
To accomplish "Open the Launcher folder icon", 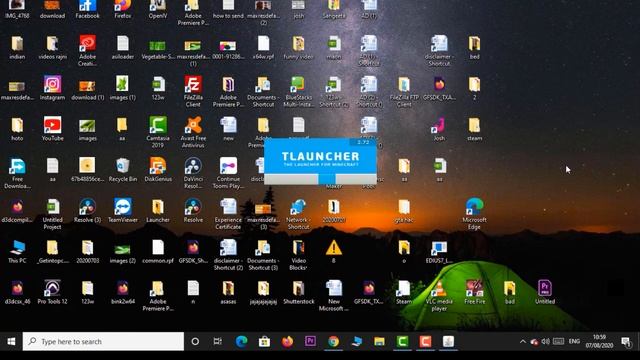I will point(158,210).
